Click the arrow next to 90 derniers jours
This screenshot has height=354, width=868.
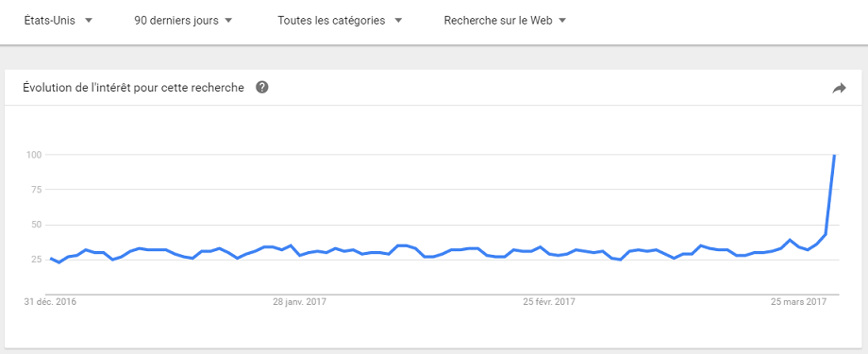tap(228, 21)
